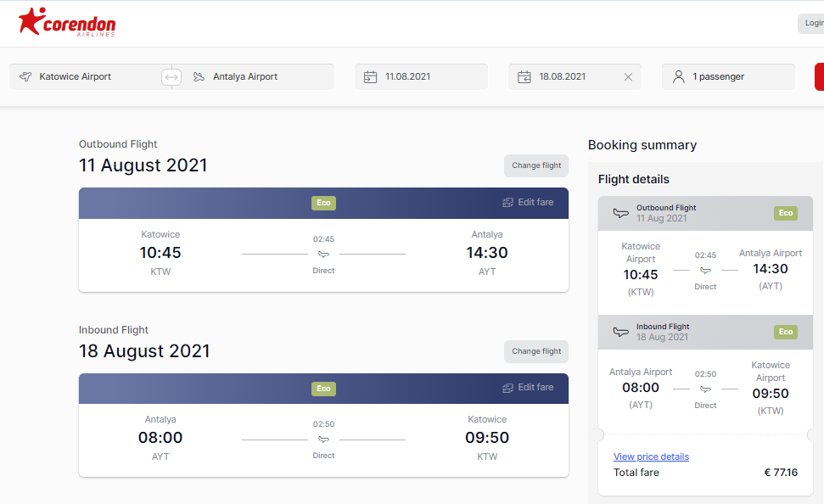Select the 11.08.2021 departure date field
The image size is (824, 504).
click(422, 76)
